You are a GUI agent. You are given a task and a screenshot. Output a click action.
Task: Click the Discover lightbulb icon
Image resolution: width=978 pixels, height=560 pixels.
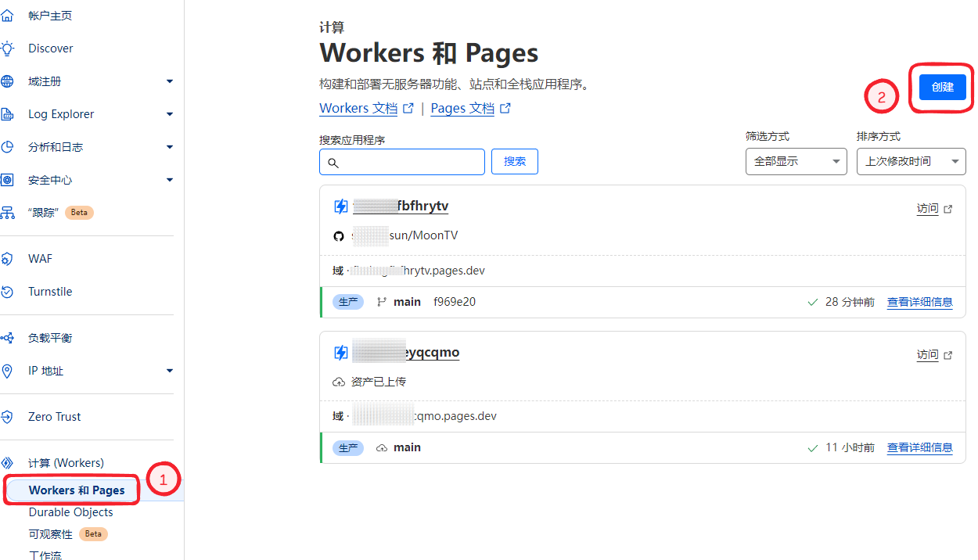tap(7, 48)
